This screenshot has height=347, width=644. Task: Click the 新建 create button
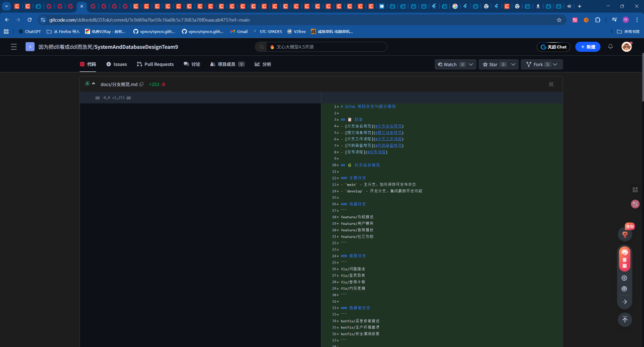588,47
